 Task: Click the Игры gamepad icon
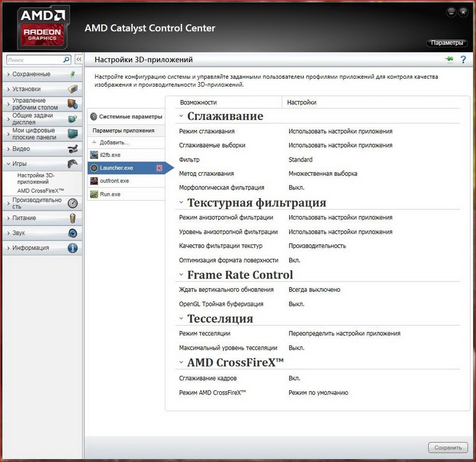tap(73, 164)
